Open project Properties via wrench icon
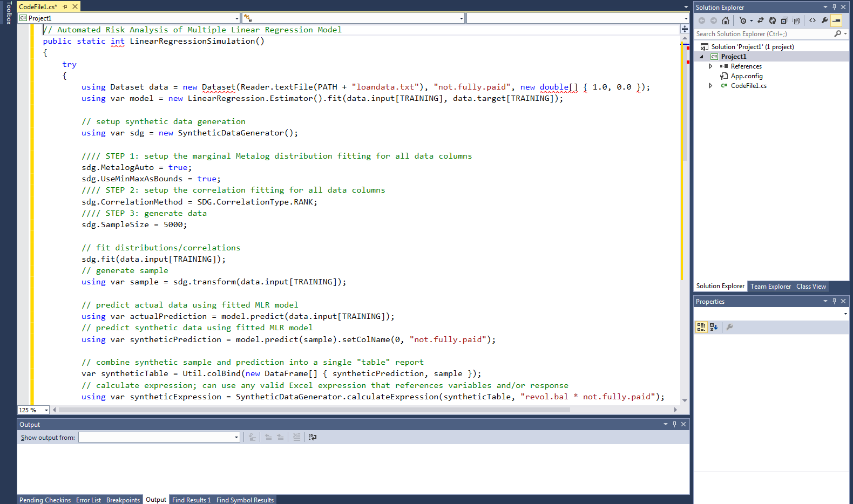 pyautogui.click(x=824, y=21)
